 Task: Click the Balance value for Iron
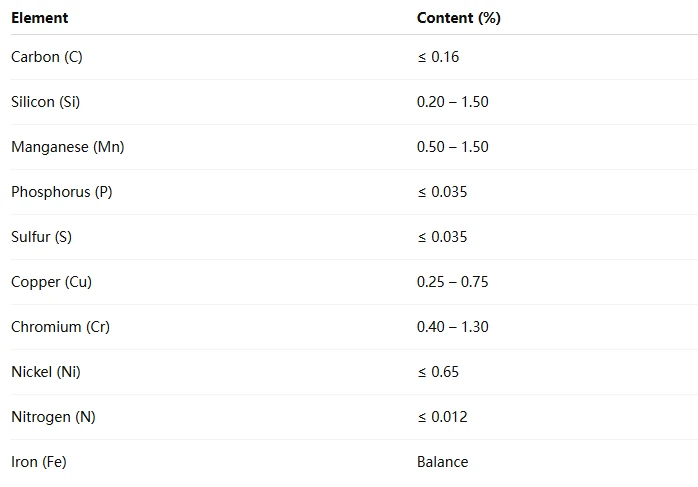(442, 462)
